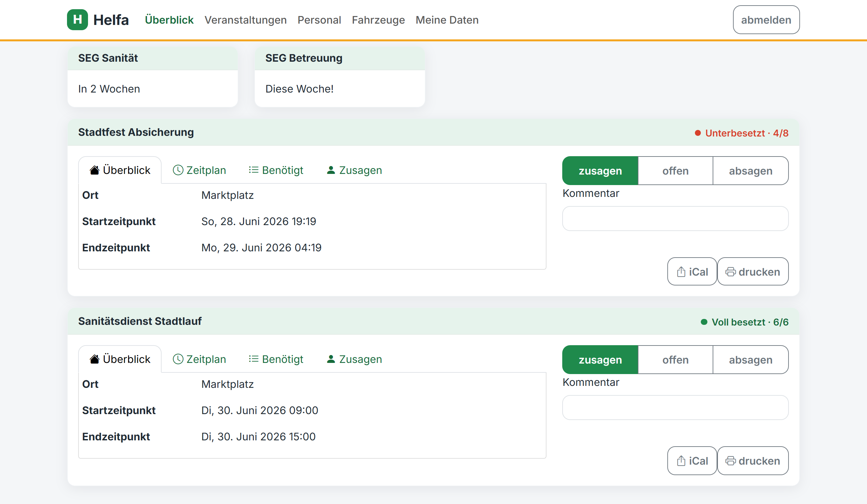Open the SEG Betreuung card
This screenshot has width=867, height=504.
click(340, 77)
